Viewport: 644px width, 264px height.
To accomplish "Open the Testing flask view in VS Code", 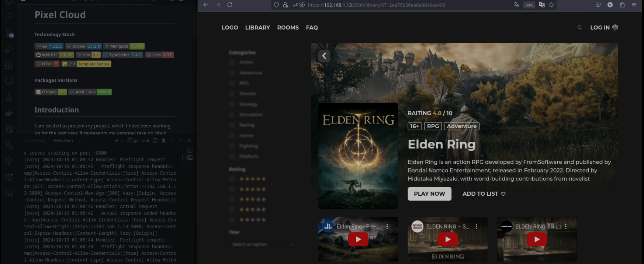I will click(x=9, y=97).
